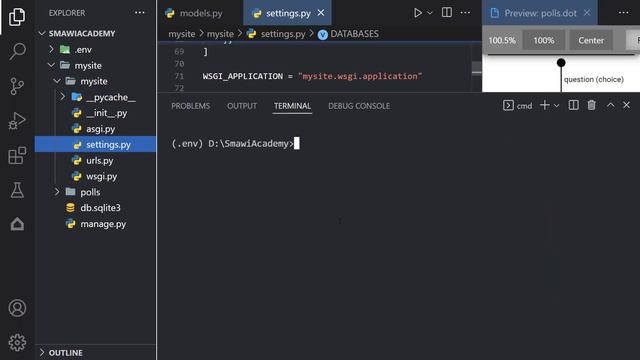Screen dimensions: 640x360
Task: Select the Preview: polls.dot tab
Action: click(x=540, y=13)
